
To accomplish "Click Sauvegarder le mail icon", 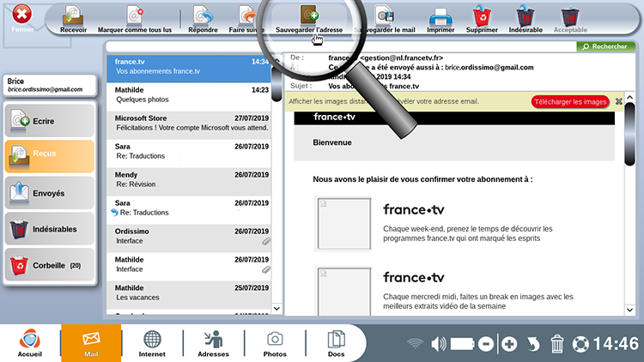I will (385, 19).
